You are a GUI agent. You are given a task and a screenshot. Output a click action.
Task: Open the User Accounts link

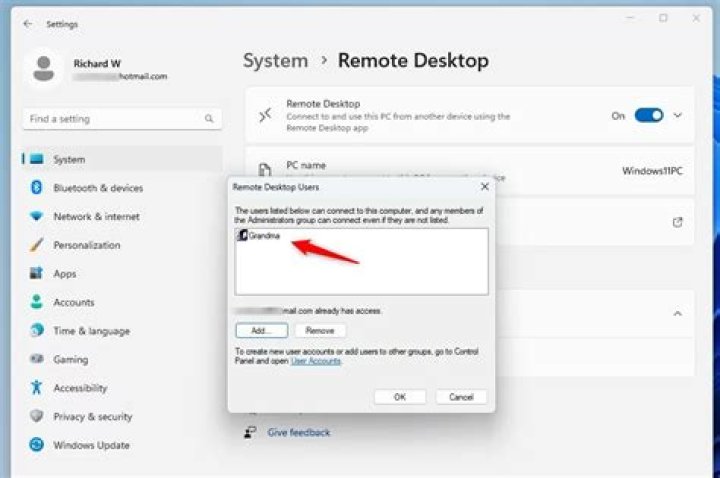(x=316, y=361)
